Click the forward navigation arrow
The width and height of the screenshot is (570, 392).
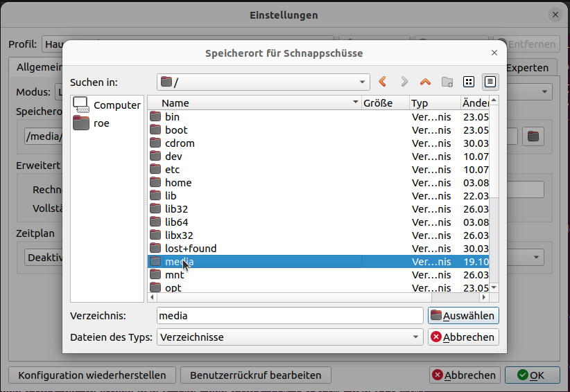404,82
